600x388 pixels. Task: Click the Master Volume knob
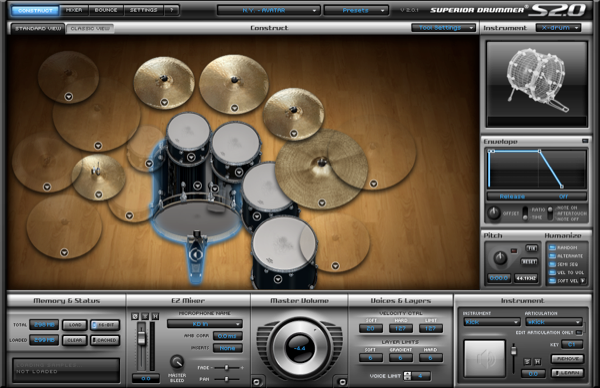pyautogui.click(x=300, y=348)
